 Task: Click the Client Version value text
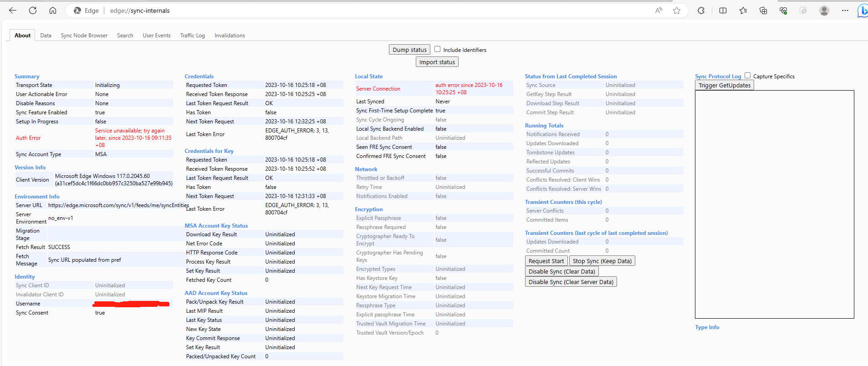point(114,179)
